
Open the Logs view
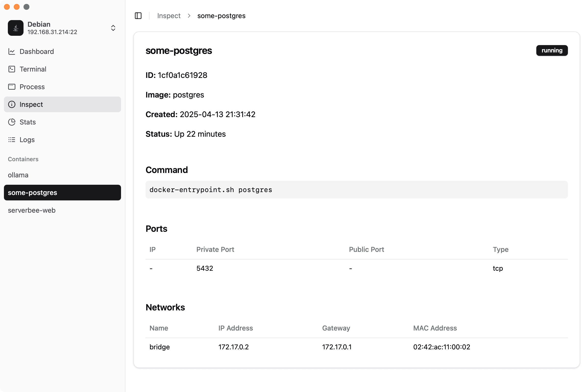click(x=27, y=139)
